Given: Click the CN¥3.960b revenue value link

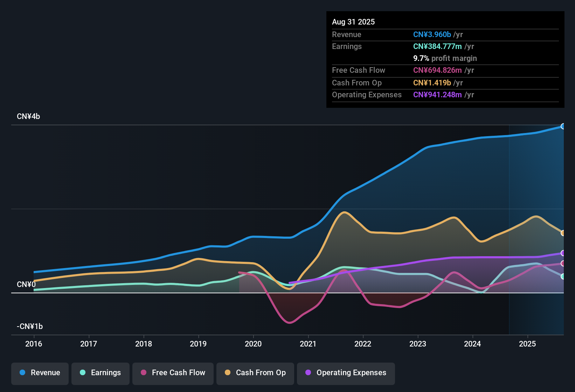Looking at the screenshot, I should [x=432, y=34].
